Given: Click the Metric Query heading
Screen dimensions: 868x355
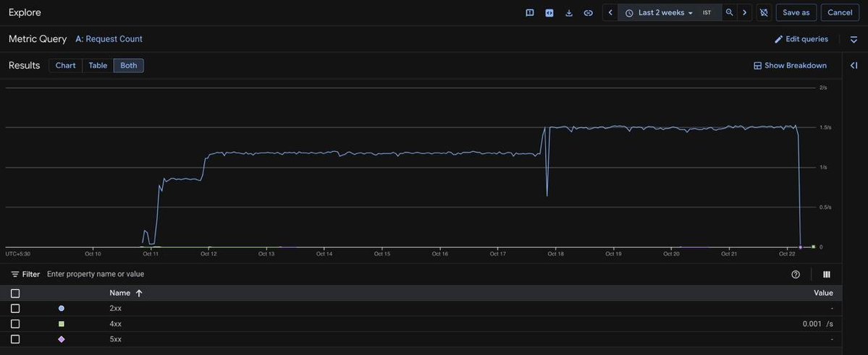Looking at the screenshot, I should pyautogui.click(x=38, y=39).
